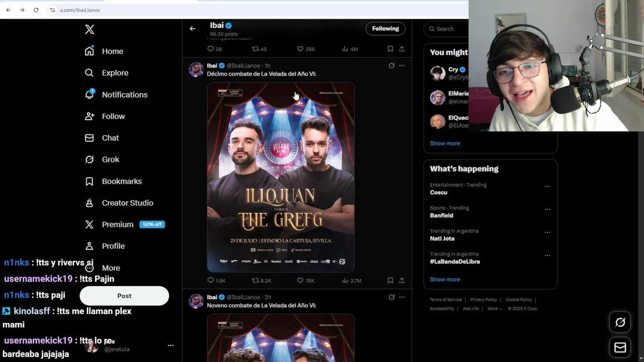
Task: Click Ibai avatar on Décimo combate post
Action: [196, 69]
